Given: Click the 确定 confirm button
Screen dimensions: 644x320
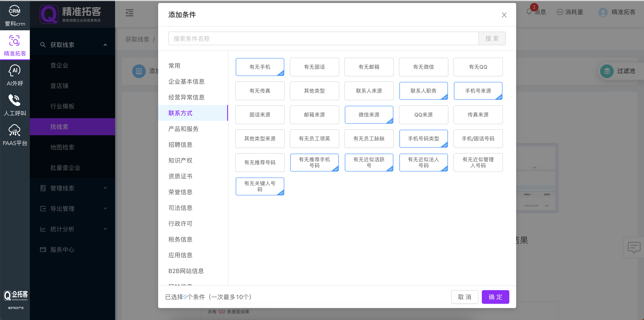Looking at the screenshot, I should 495,297.
